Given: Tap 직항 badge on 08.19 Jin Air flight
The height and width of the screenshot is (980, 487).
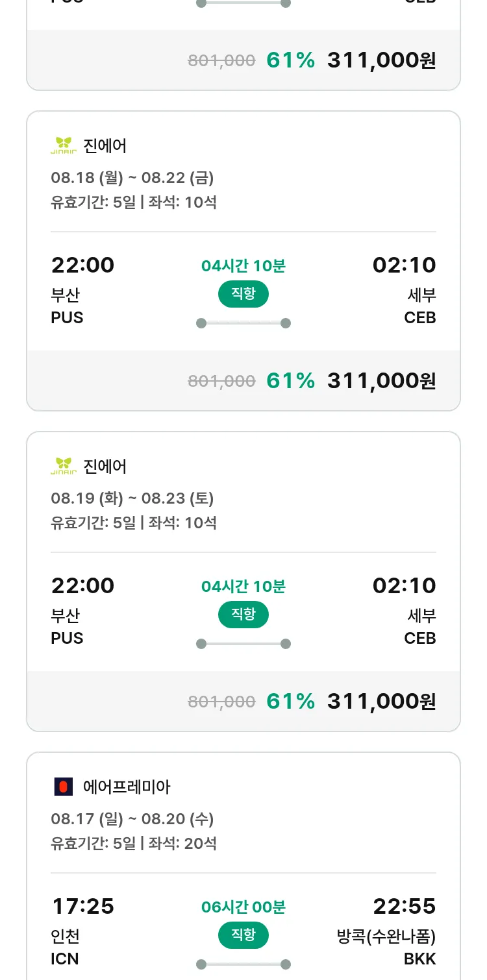Looking at the screenshot, I should (x=243, y=615).
